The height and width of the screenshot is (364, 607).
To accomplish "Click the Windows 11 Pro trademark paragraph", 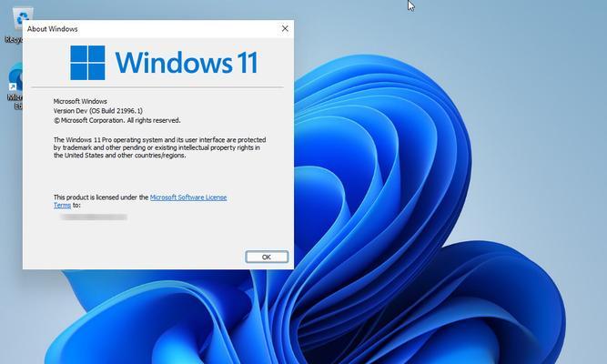I will point(159,147).
